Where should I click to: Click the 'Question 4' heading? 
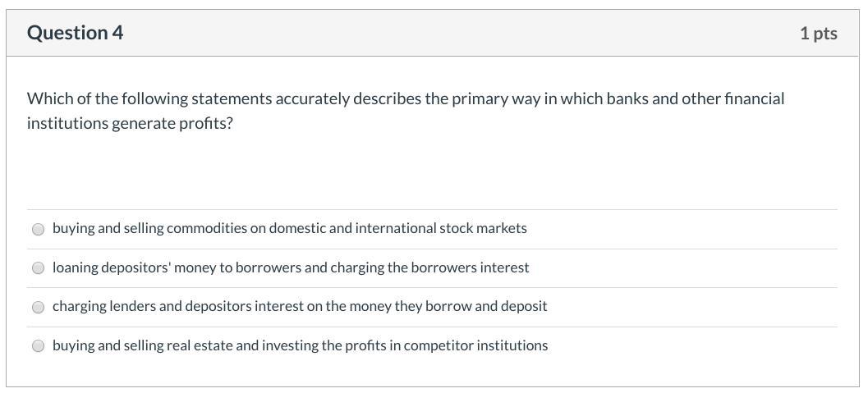pyautogui.click(x=75, y=33)
